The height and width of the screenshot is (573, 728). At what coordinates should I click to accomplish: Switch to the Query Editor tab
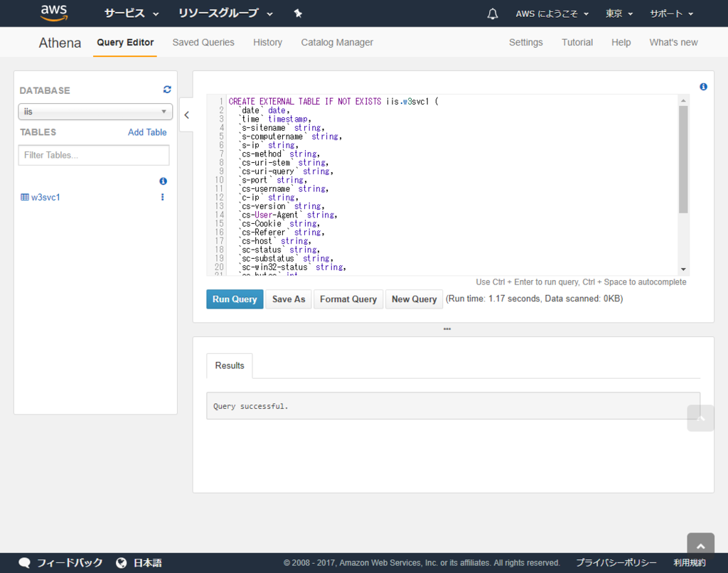[x=125, y=42]
